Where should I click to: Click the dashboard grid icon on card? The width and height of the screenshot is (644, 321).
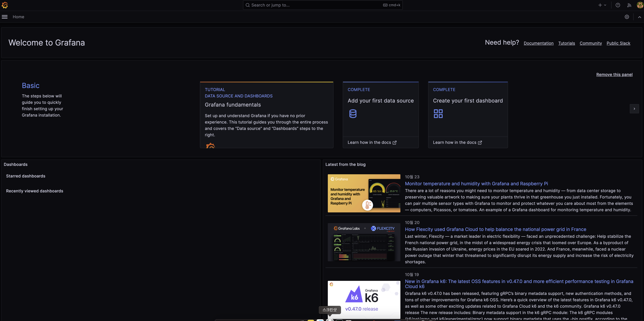point(438,114)
